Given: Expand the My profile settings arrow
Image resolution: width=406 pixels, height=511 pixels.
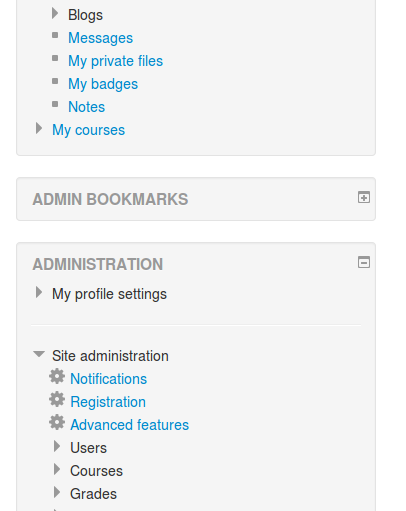Looking at the screenshot, I should (x=39, y=292).
